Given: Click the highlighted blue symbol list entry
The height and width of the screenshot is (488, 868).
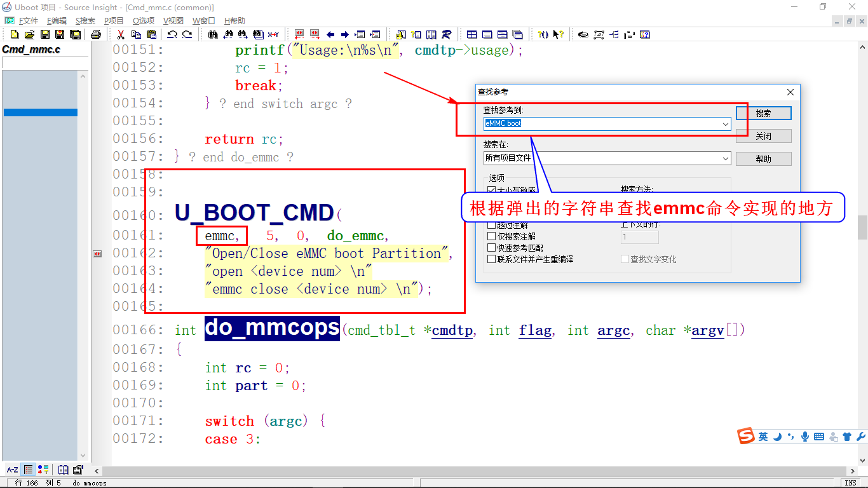Looking at the screenshot, I should coord(41,112).
